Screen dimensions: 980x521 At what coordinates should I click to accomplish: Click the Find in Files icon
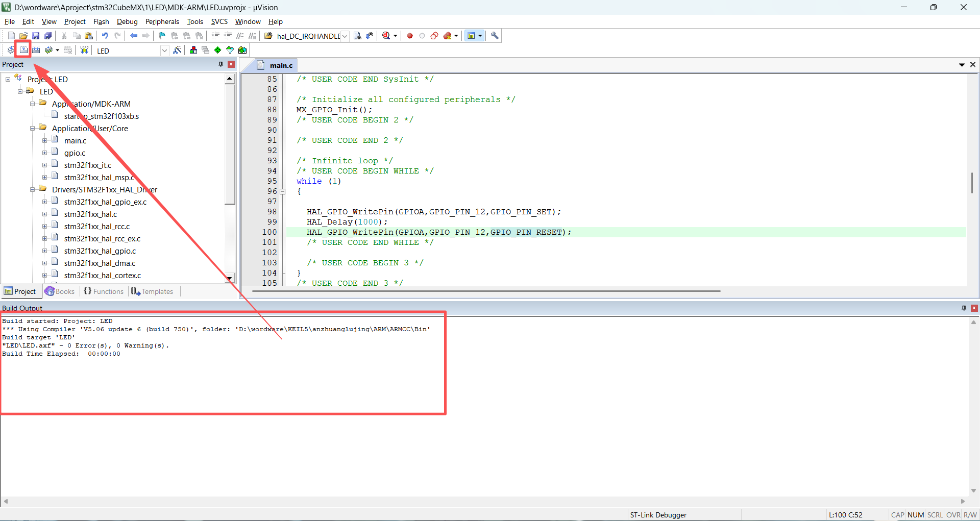(x=268, y=36)
